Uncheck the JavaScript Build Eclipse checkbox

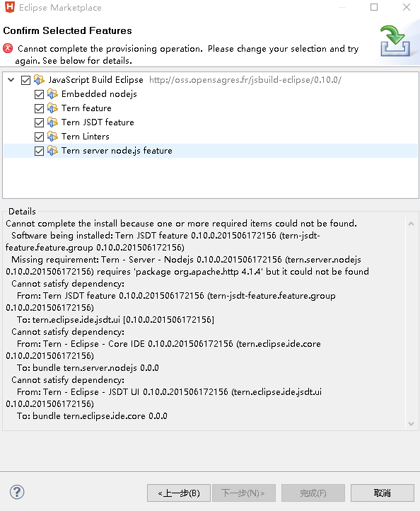(x=25, y=80)
